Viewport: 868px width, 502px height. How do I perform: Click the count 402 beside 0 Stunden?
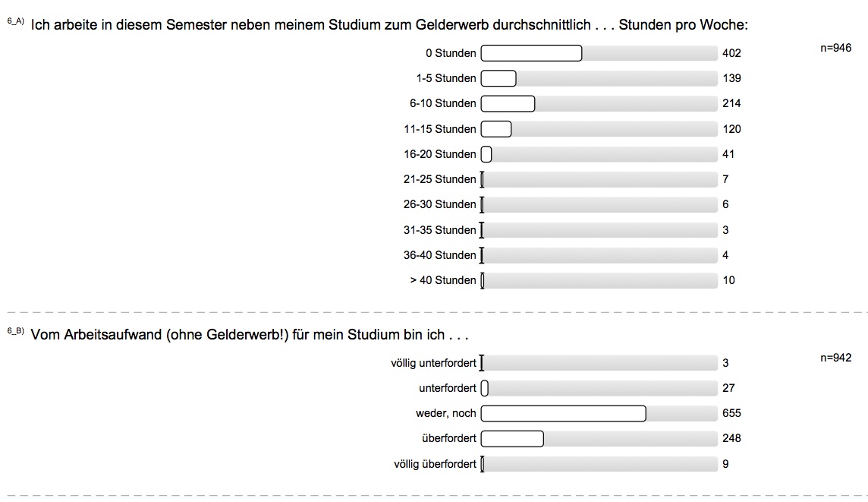tap(731, 53)
